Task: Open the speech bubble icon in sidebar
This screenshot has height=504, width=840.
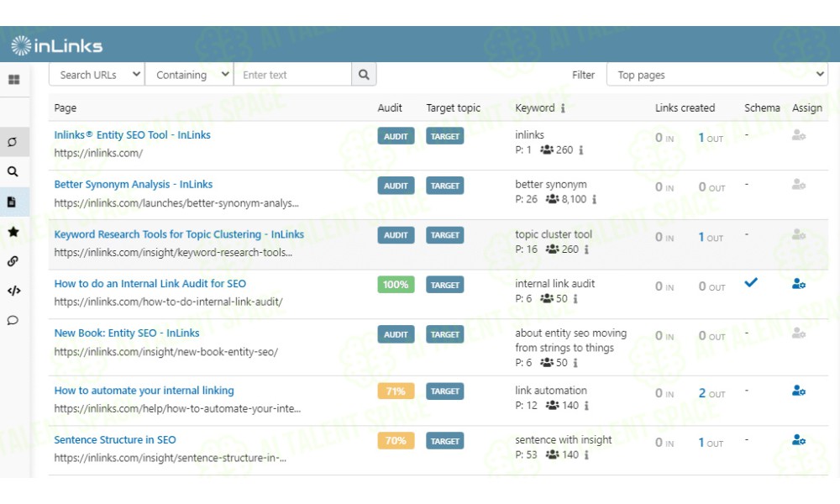Action: pyautogui.click(x=13, y=320)
